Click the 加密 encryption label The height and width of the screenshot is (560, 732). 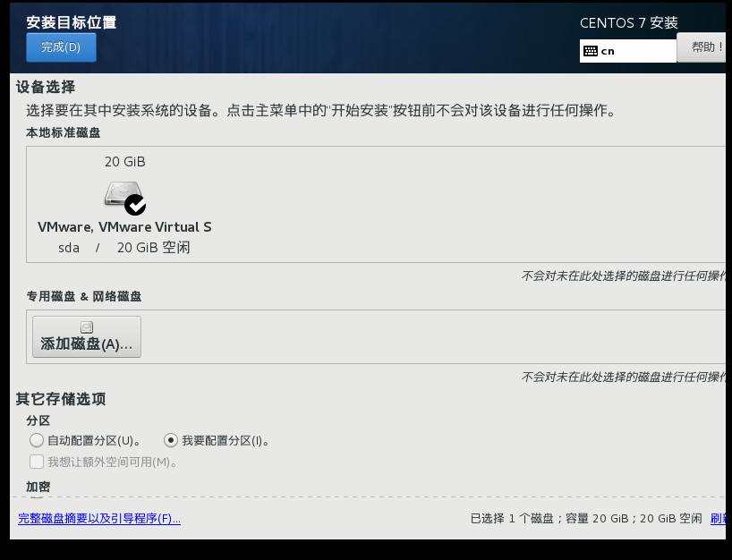(x=38, y=487)
